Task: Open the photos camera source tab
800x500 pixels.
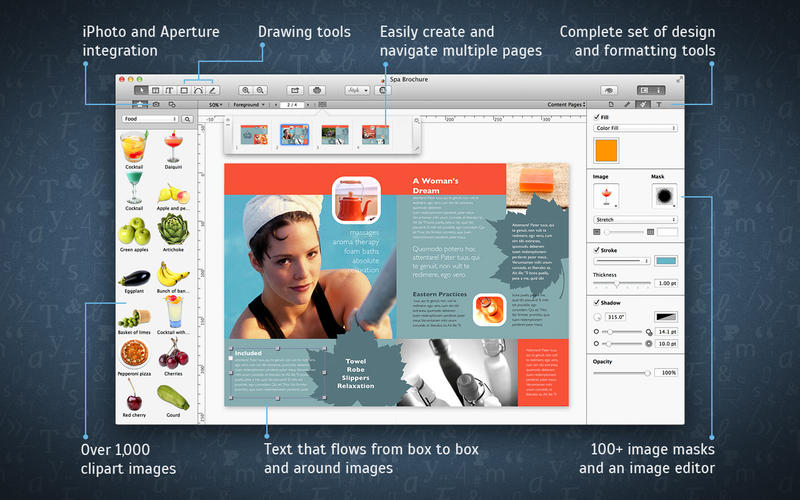Action: pos(156,105)
